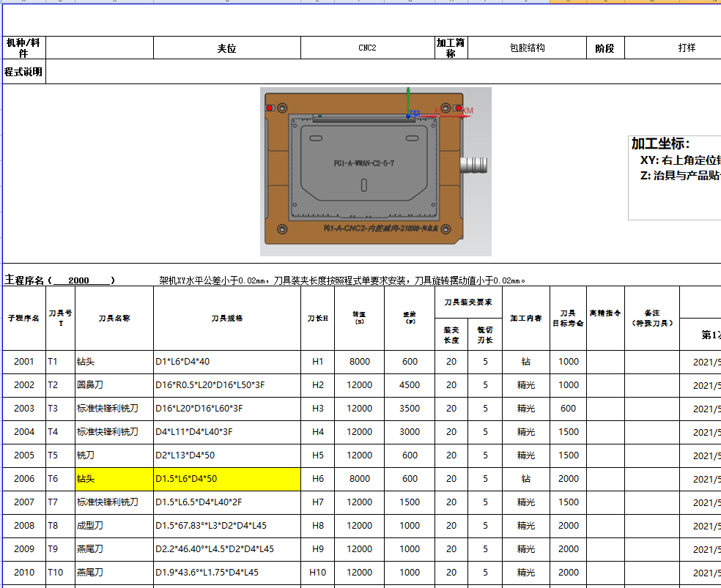This screenshot has width=721, height=588.
Task: Click the 12000 spindle speed for row 2003
Action: coord(360,408)
